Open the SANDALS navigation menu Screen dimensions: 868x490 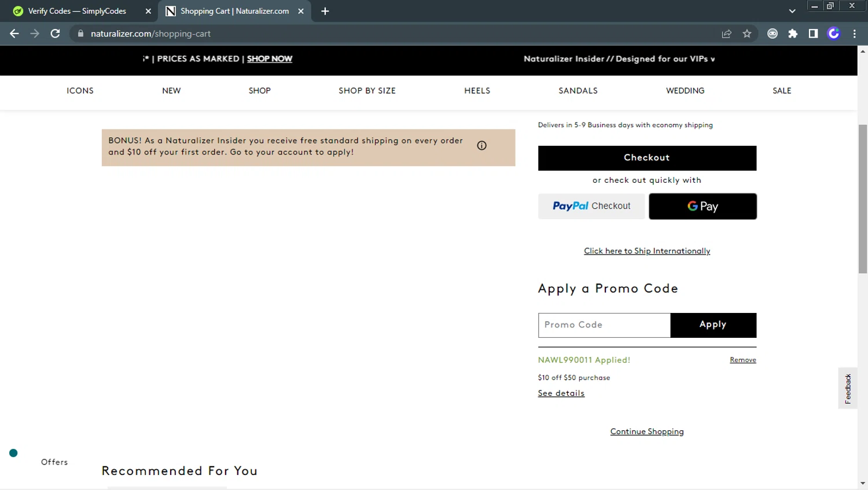pyautogui.click(x=578, y=91)
